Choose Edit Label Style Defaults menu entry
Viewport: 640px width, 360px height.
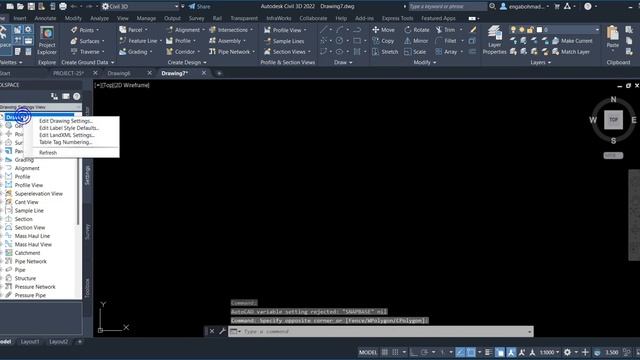69,128
